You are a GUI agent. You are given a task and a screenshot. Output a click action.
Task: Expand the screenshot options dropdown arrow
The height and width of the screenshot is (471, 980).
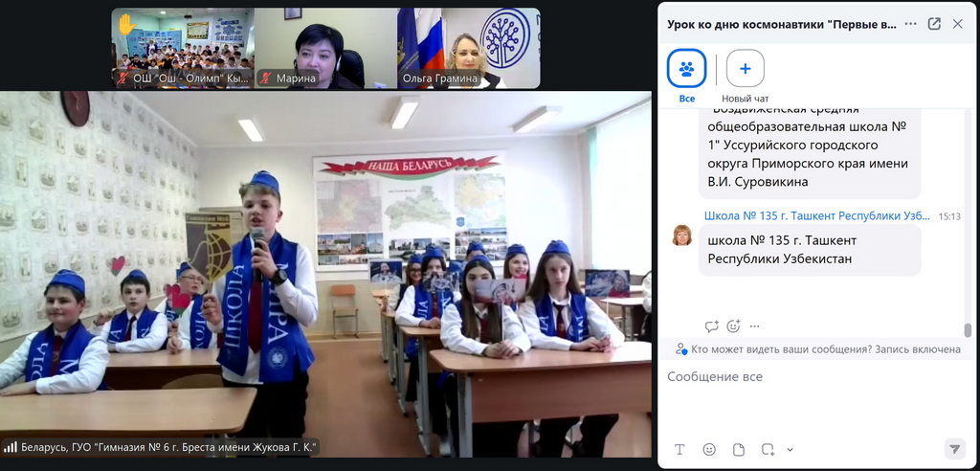coord(790,449)
